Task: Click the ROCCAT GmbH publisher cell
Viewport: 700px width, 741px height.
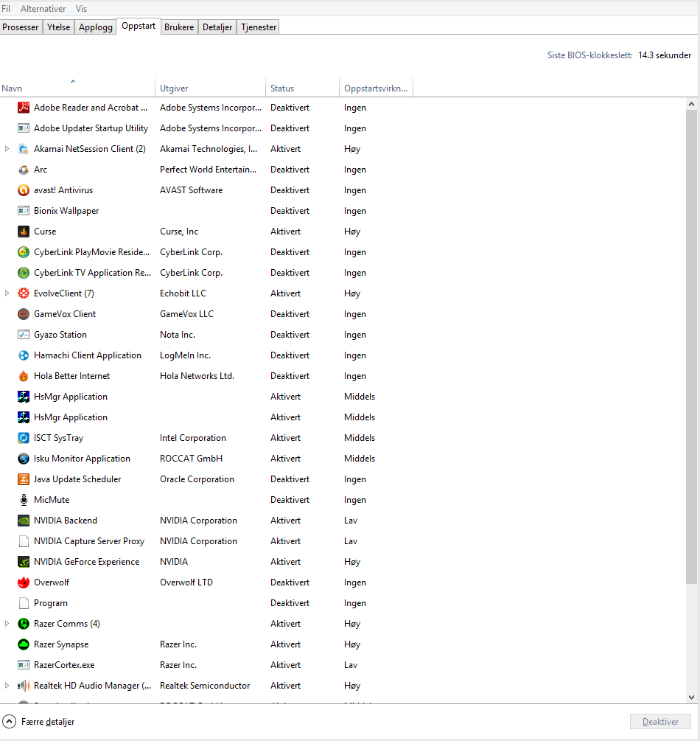Action: click(x=191, y=459)
